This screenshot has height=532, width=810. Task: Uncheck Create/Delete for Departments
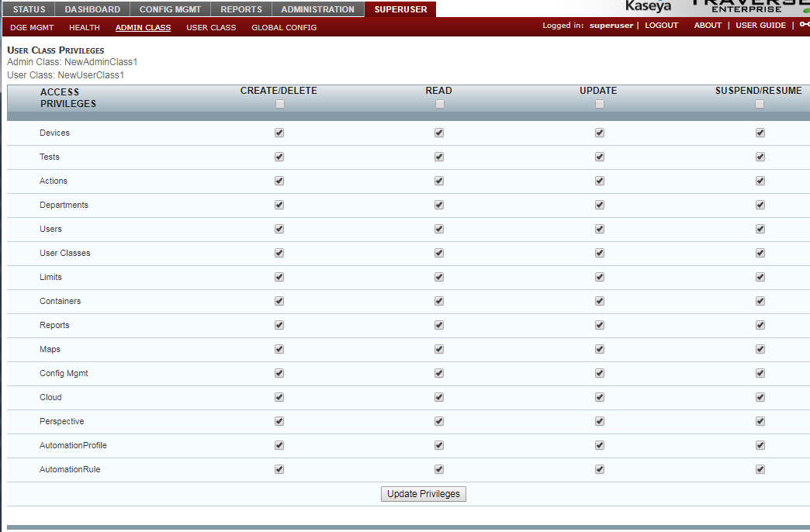pyautogui.click(x=279, y=205)
